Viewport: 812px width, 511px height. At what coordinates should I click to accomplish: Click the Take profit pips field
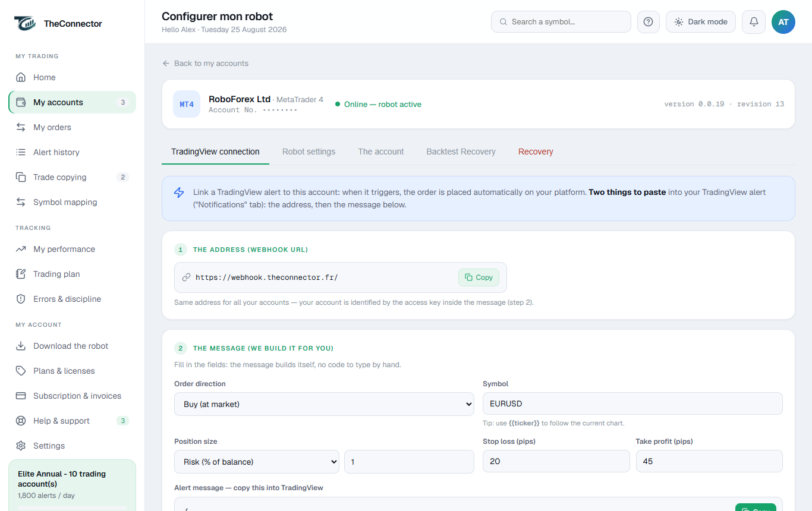tap(709, 461)
